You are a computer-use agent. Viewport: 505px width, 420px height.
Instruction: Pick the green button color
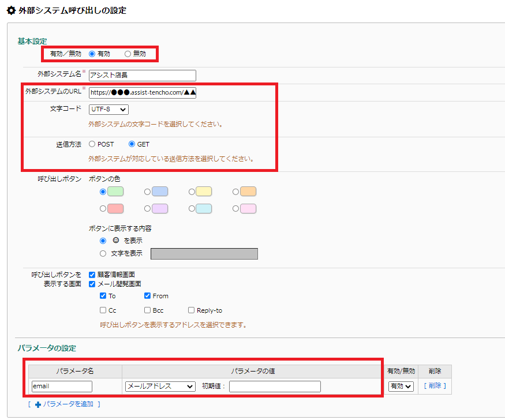(115, 192)
